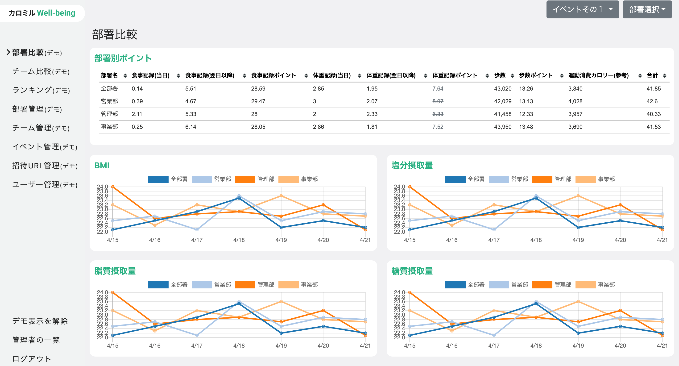Click sort arrows next to 合計 header
The width and height of the screenshot is (679, 366).
pyautogui.click(x=666, y=75)
